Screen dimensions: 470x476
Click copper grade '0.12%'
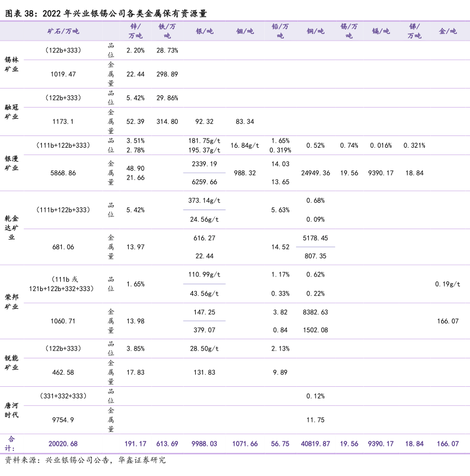[x=316, y=396]
